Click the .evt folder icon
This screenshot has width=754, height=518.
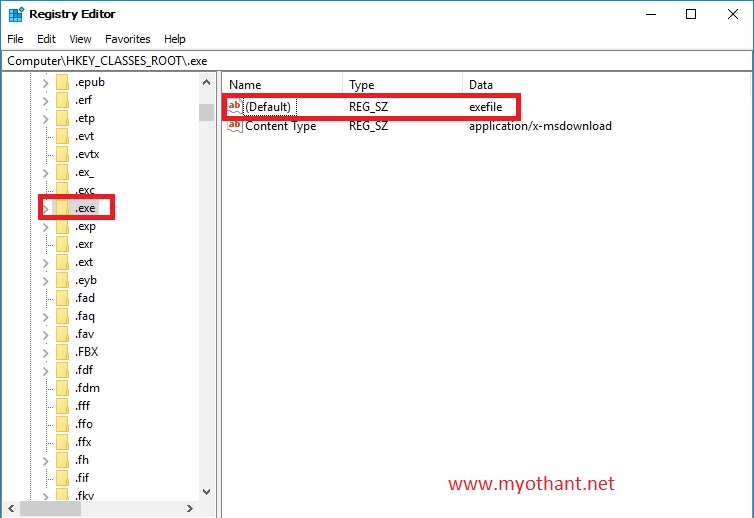pos(63,136)
